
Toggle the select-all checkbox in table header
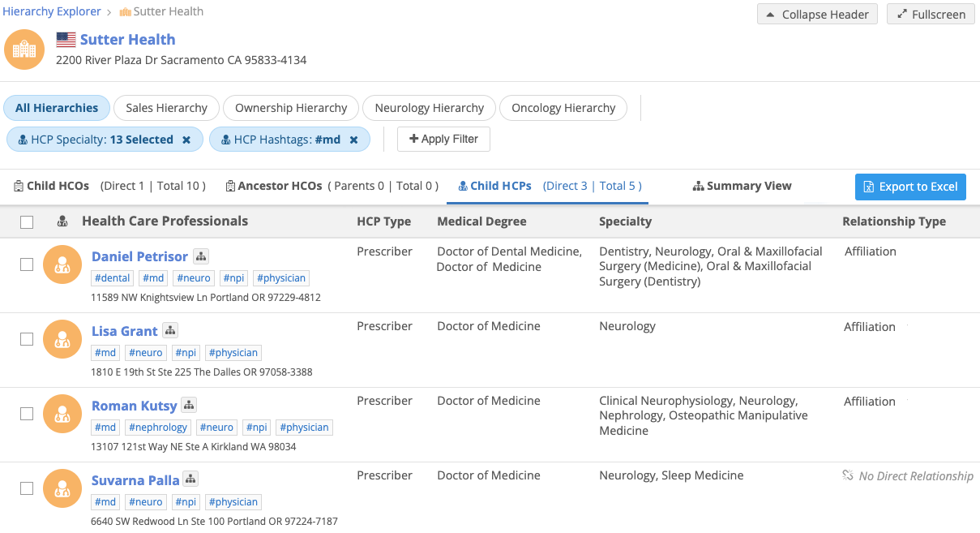(x=27, y=222)
